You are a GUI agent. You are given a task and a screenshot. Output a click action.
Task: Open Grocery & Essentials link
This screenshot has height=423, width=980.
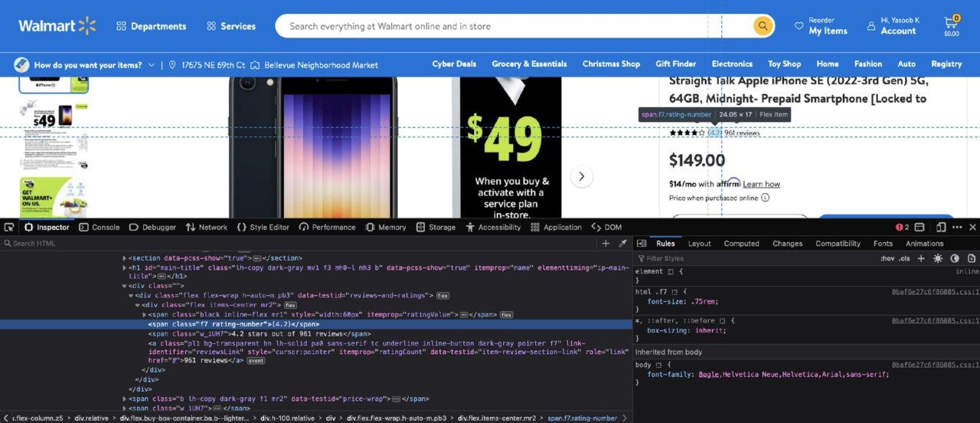click(x=529, y=64)
